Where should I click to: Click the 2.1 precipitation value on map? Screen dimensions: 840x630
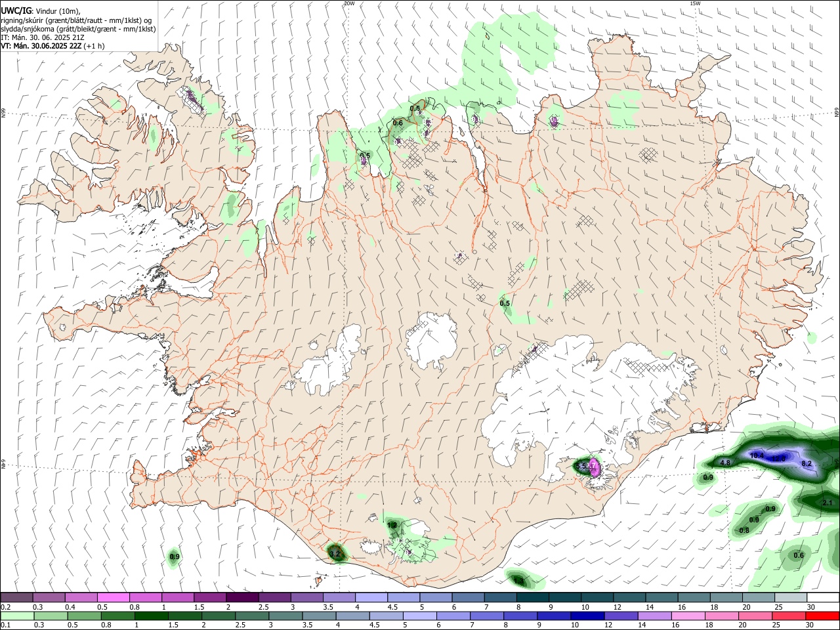coord(828,503)
